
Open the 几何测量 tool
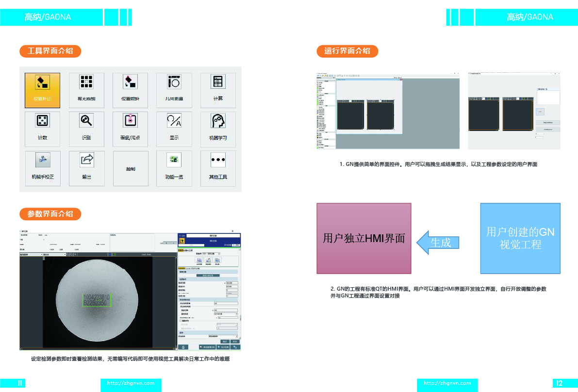point(174,90)
